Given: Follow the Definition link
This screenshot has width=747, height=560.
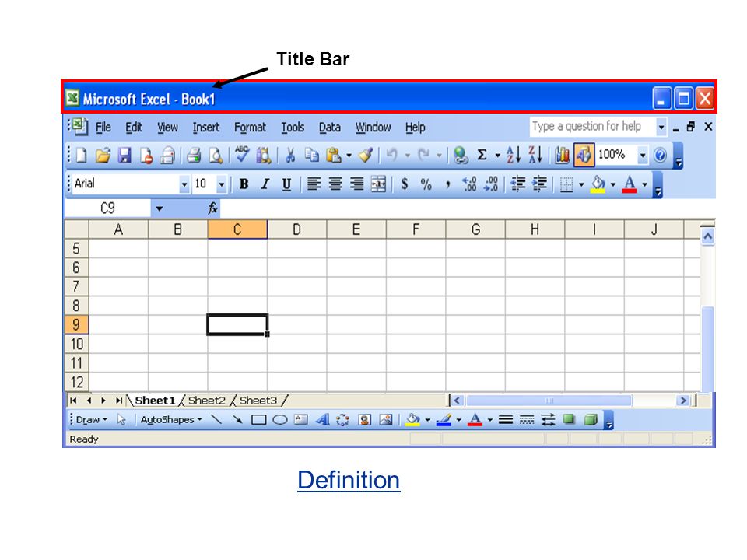Looking at the screenshot, I should [x=349, y=480].
